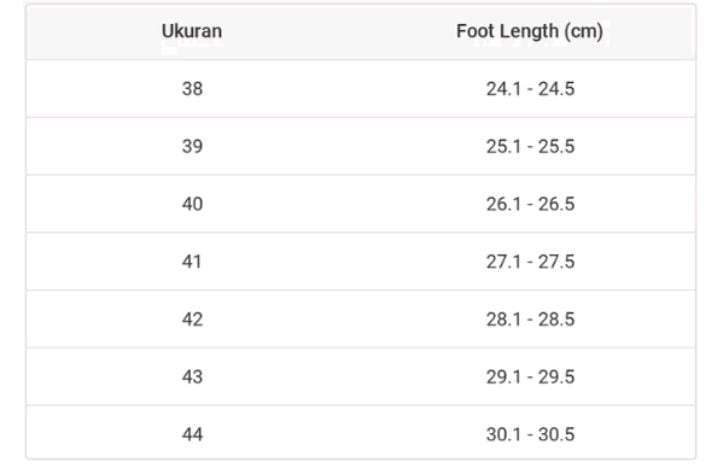Click the Ukuran column header
The height and width of the screenshot is (467, 720).
coord(192,32)
